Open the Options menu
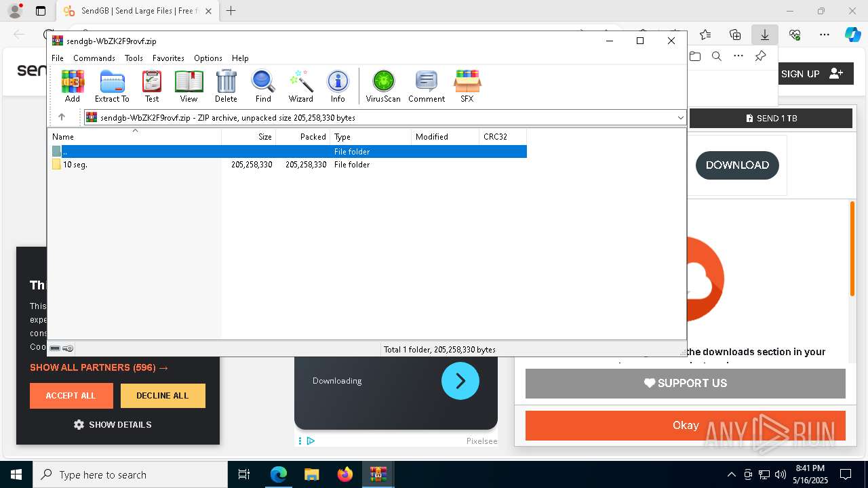This screenshot has width=868, height=488. click(208, 58)
